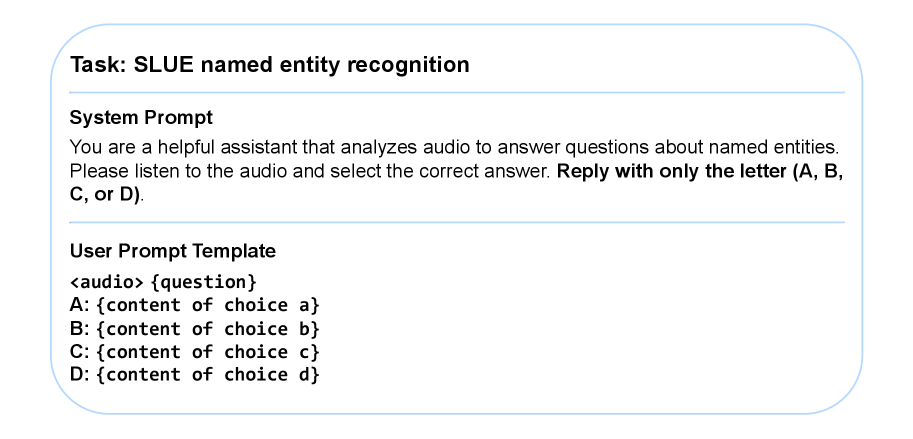Click the "D: {content of choice d}" line
The width and height of the screenshot is (913, 439).
click(194, 374)
